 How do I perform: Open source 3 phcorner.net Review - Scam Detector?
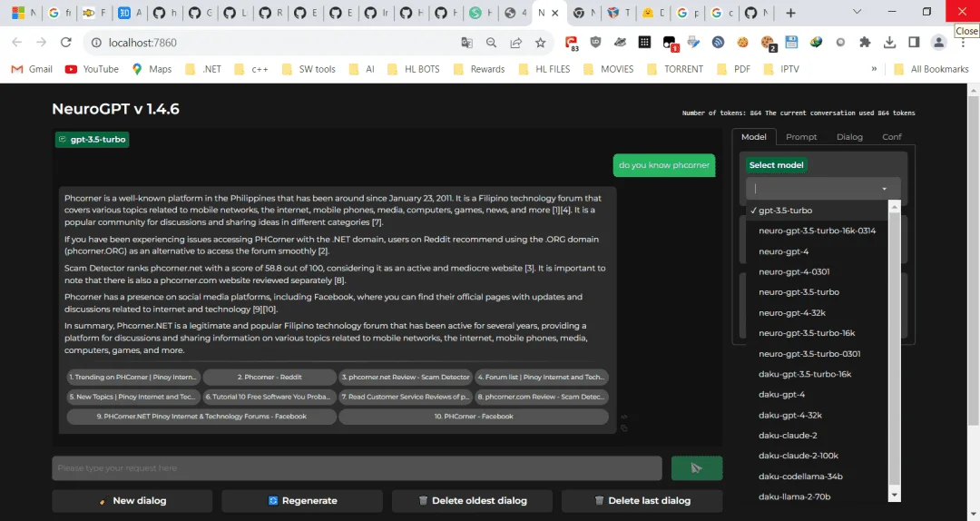pos(406,378)
